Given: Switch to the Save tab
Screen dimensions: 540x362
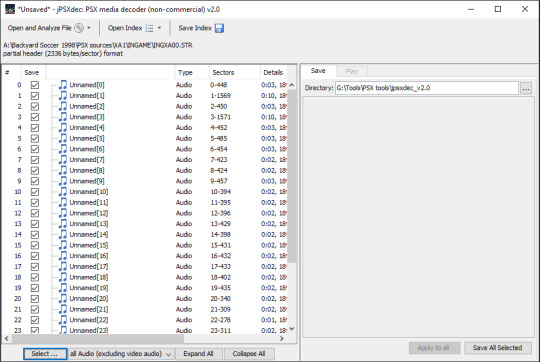Looking at the screenshot, I should coord(318,71).
